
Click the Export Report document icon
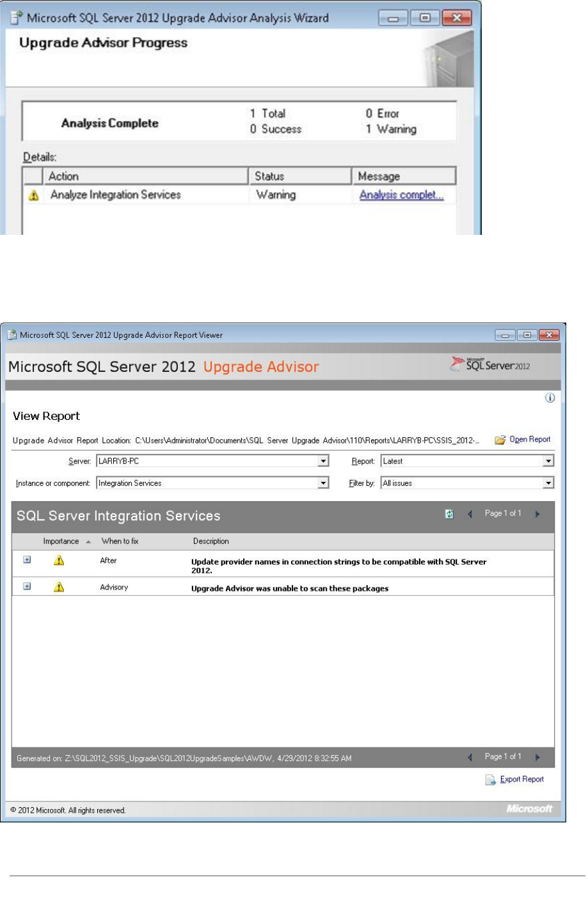pos(491,780)
